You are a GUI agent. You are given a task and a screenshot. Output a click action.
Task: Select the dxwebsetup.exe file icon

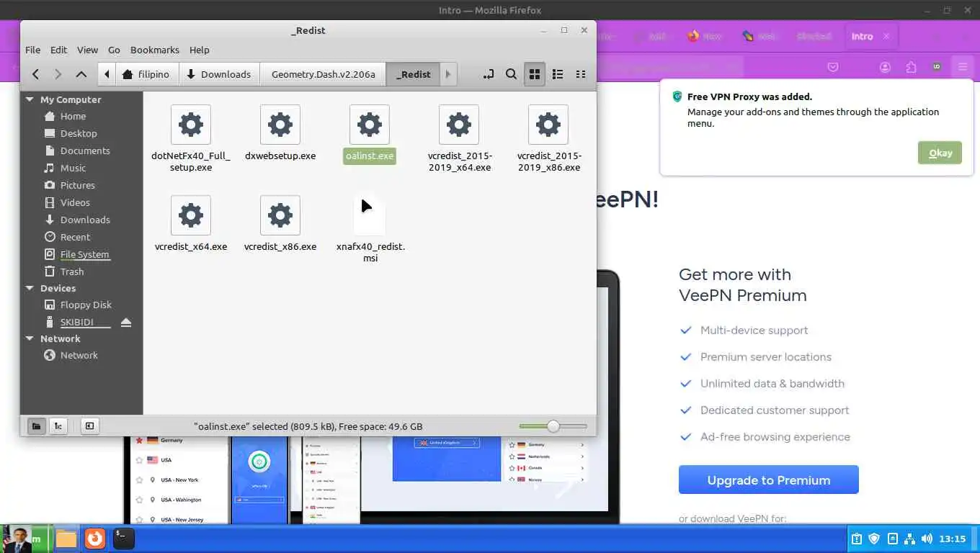280,125
